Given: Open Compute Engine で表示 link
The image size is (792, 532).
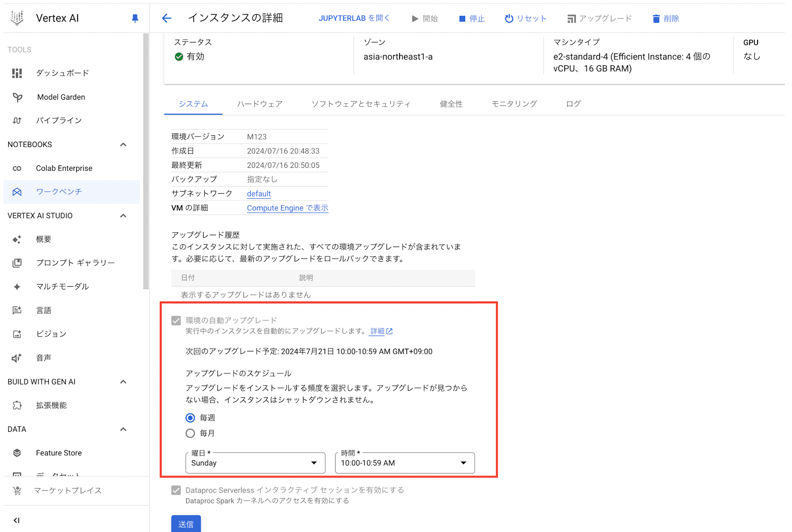Looking at the screenshot, I should click(x=287, y=208).
